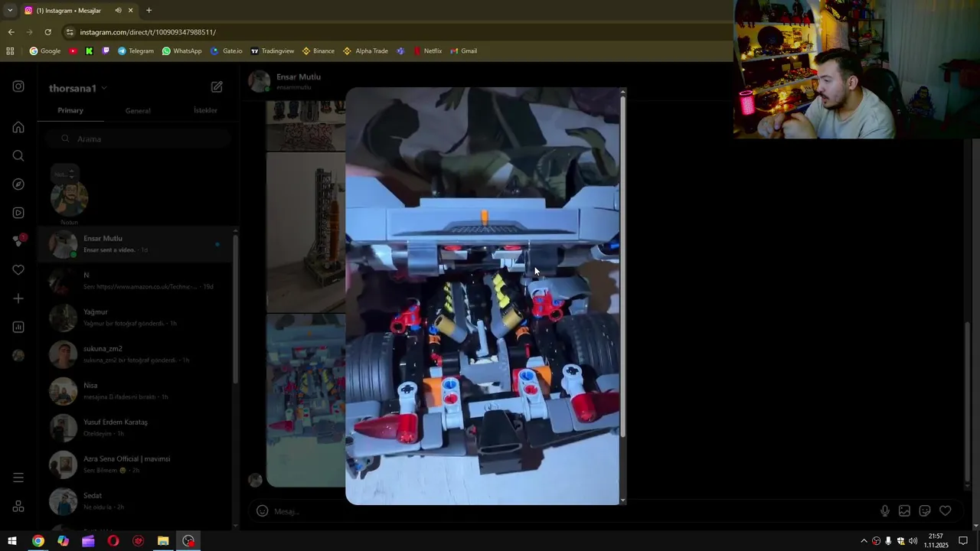Open the Windows notification center icon
Viewport: 980px width, 551px height.
963,541
